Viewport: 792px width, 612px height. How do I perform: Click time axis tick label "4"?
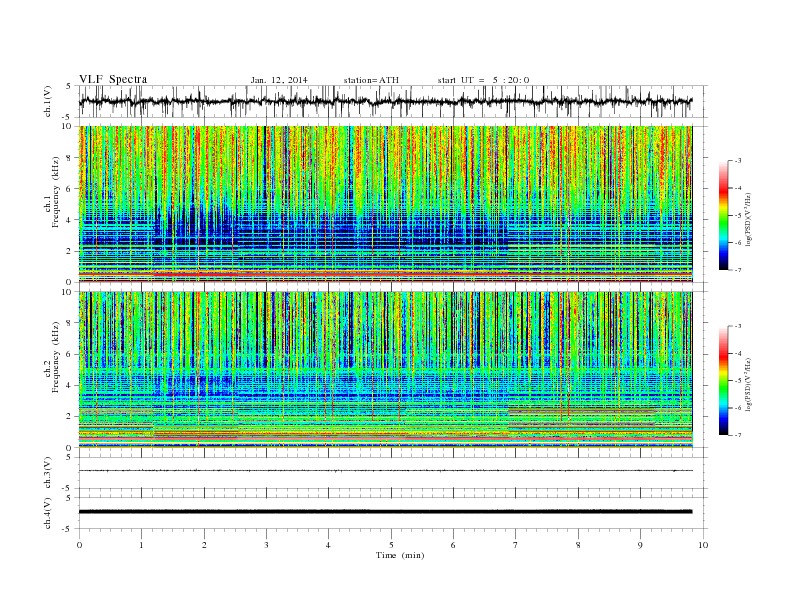point(328,545)
